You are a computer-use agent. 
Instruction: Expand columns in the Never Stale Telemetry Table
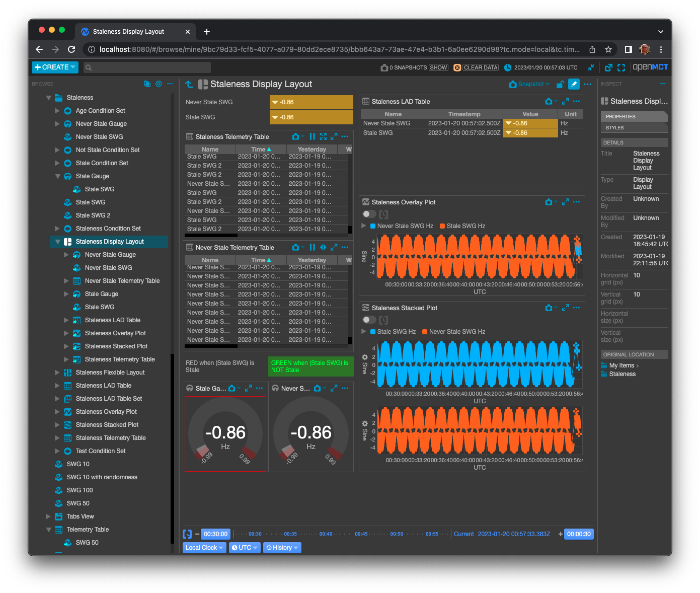click(324, 247)
